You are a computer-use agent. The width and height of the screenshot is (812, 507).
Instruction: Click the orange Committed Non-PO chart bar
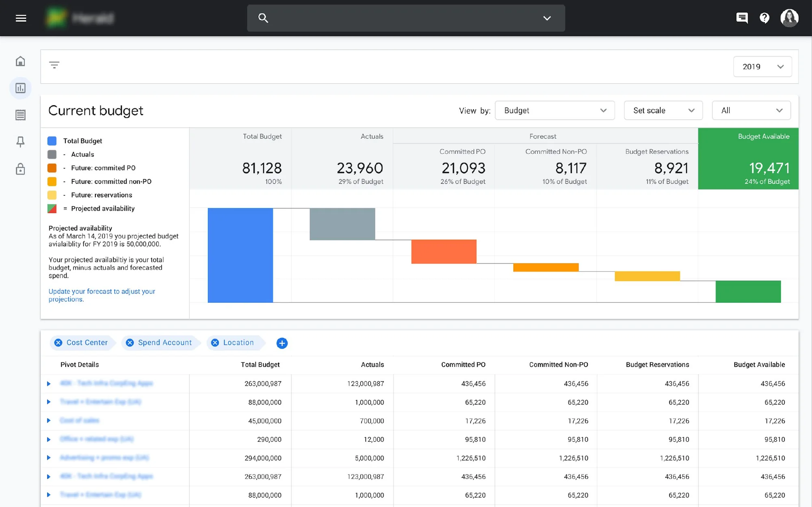tap(546, 268)
